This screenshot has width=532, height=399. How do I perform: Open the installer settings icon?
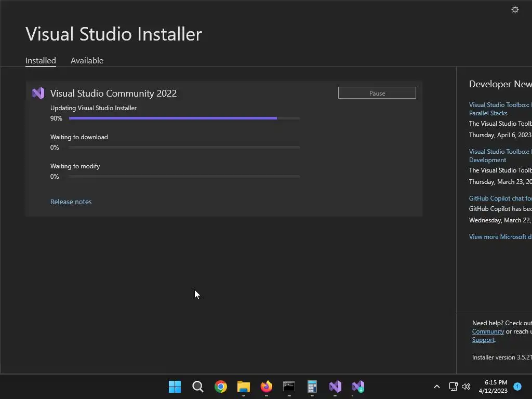515,10
